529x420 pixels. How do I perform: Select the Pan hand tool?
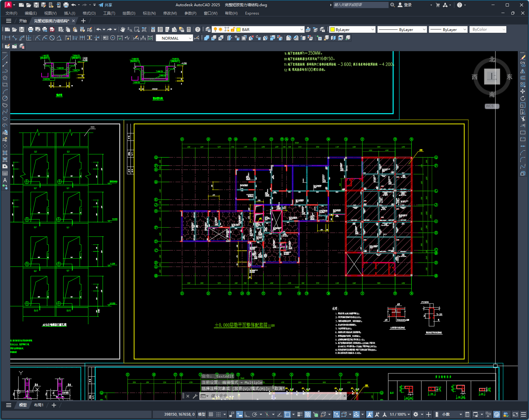[x=123, y=29]
